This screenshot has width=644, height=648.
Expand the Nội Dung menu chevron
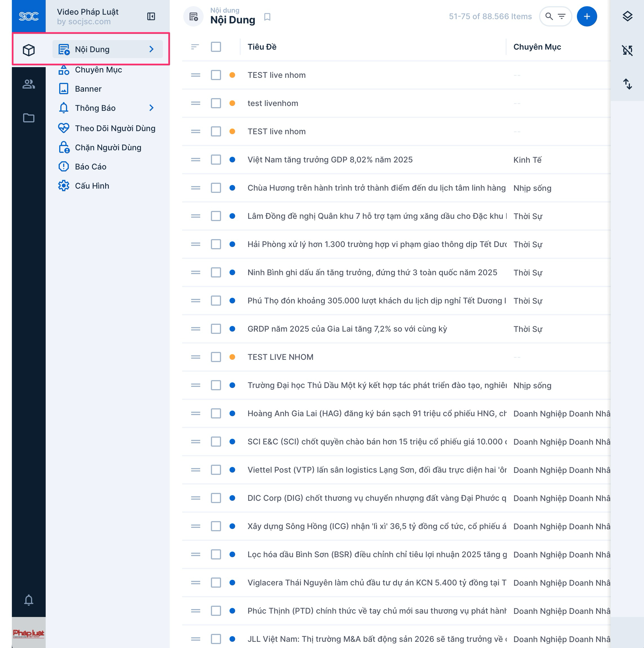151,49
